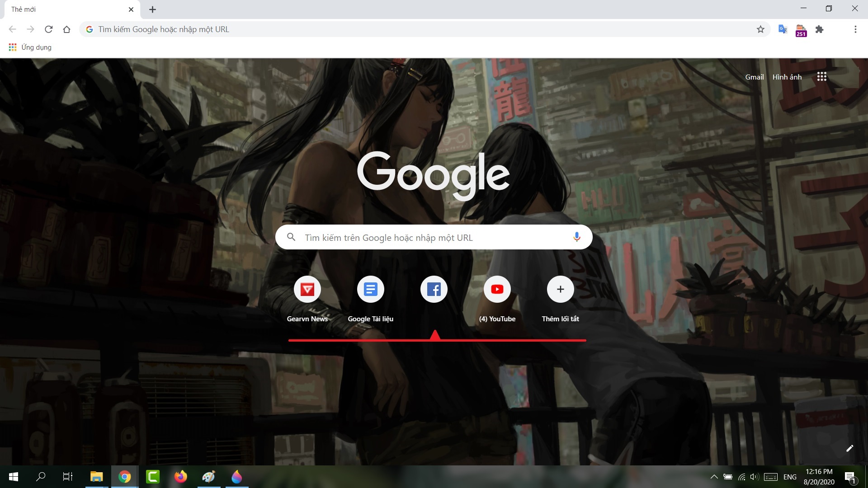Open the Paint palette taskbar app
The image size is (868, 488).
pos(208,477)
